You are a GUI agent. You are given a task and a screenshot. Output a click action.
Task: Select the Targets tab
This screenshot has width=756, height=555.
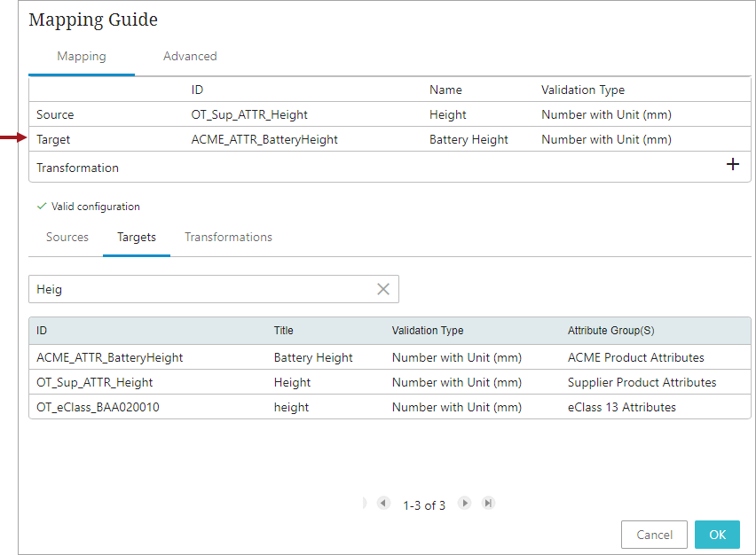[137, 237]
